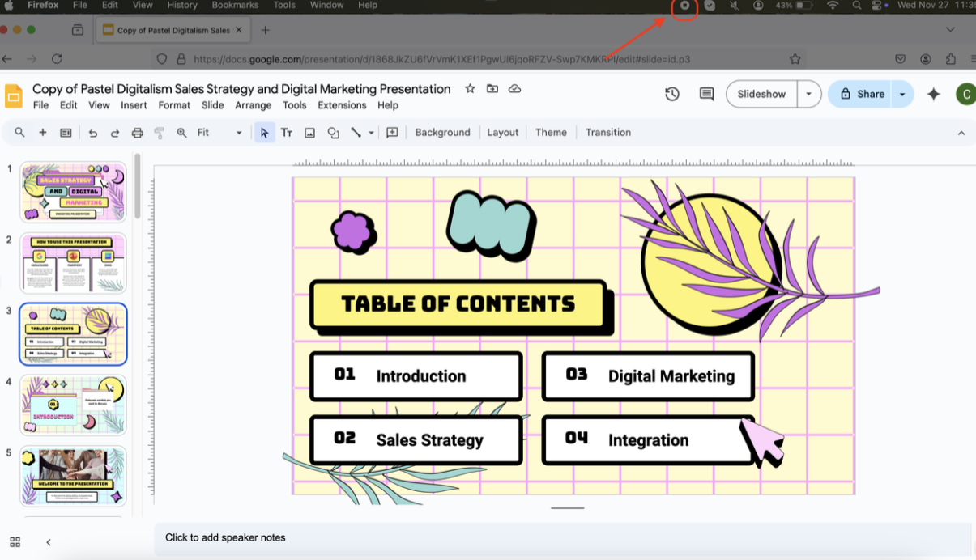Select the Text box tool
The width and height of the screenshot is (976, 560).
[x=287, y=133]
